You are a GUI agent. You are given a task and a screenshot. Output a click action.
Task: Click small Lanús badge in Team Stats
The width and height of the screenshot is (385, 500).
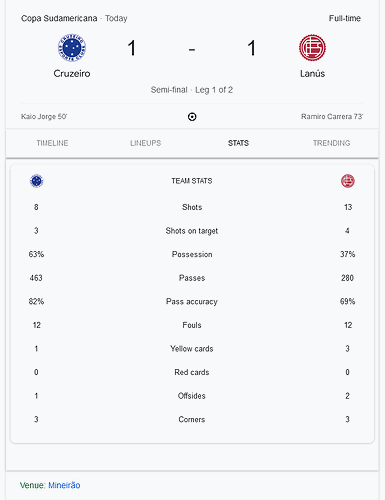[x=348, y=181]
